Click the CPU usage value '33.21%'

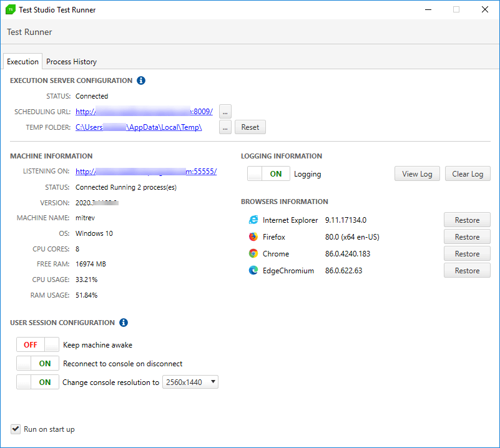86,280
